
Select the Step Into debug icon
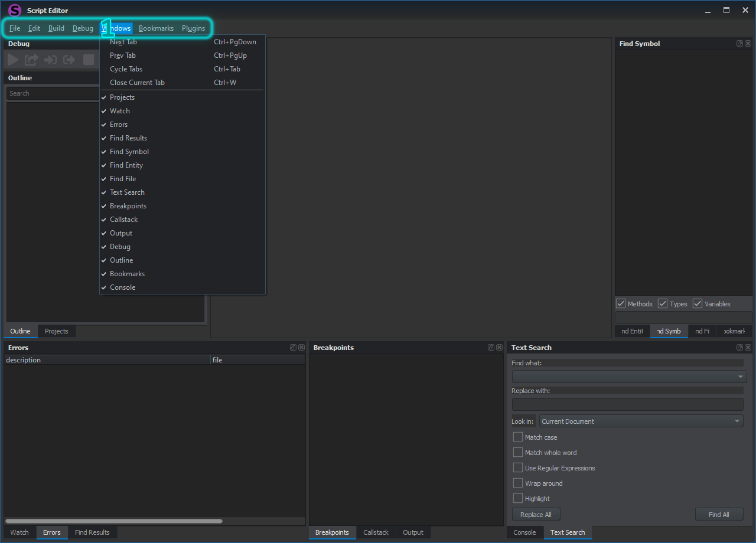point(50,59)
